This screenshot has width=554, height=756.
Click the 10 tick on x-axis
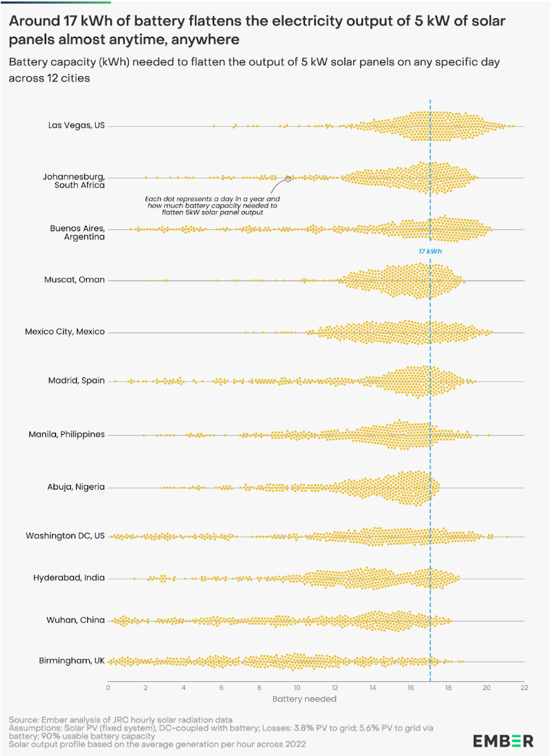coord(297,688)
